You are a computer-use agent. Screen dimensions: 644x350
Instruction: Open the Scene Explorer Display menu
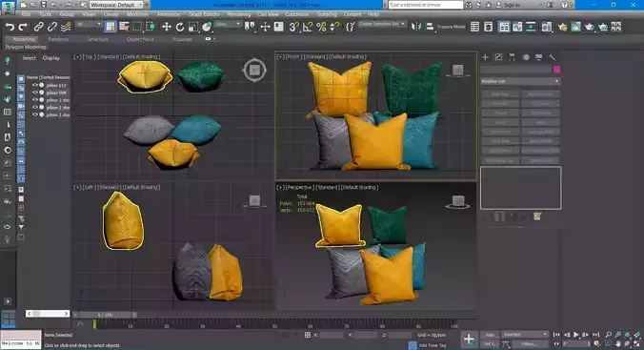(50, 58)
